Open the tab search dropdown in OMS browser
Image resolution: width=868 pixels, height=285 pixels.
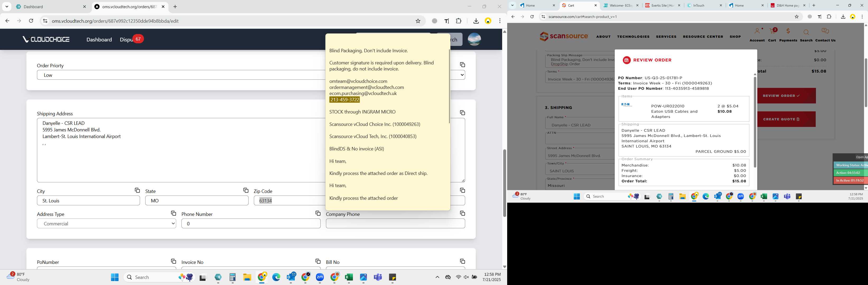click(x=7, y=7)
